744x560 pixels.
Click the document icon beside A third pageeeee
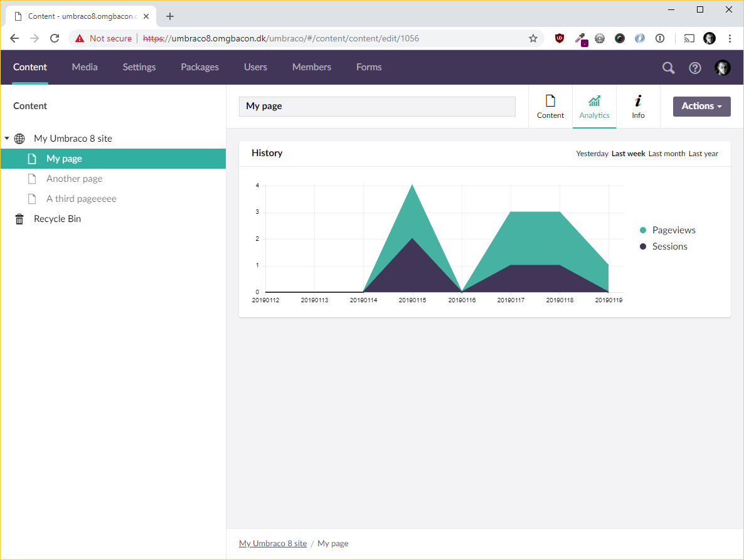point(32,199)
